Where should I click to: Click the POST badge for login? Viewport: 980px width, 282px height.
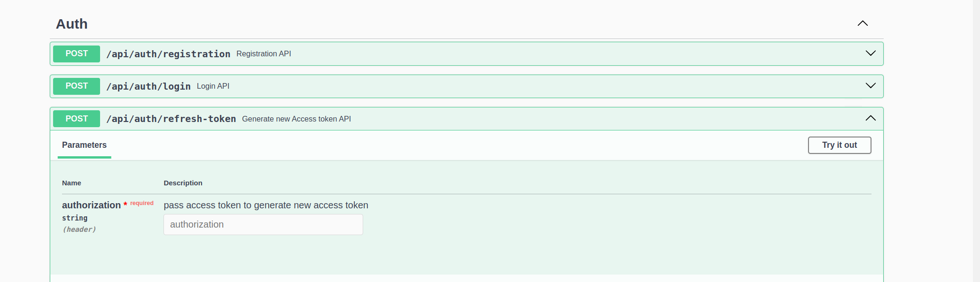77,86
